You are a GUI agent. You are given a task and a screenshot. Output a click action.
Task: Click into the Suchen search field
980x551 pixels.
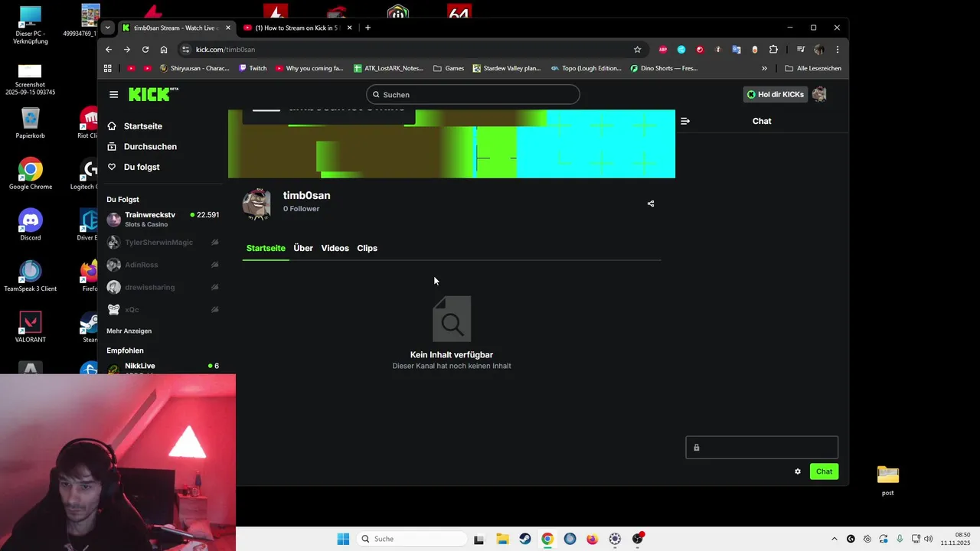coord(472,95)
